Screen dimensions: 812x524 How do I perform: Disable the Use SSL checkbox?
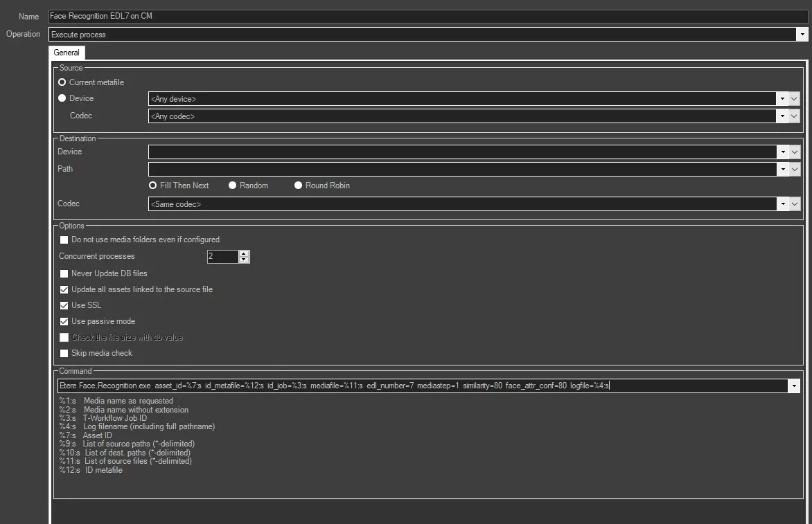[x=64, y=305]
